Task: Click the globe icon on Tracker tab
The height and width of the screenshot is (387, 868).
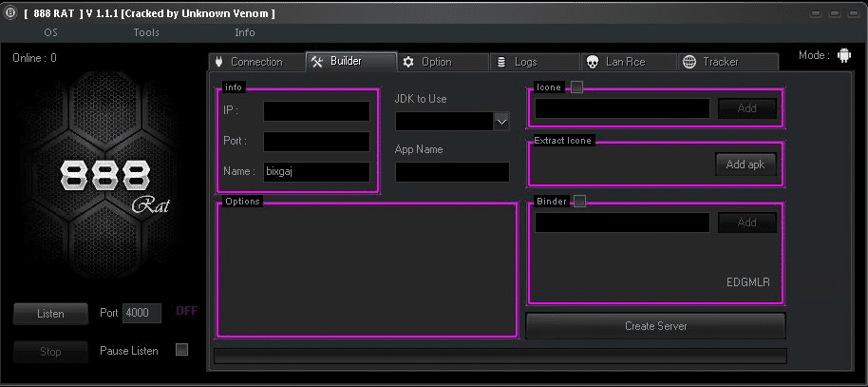Action: (x=689, y=62)
